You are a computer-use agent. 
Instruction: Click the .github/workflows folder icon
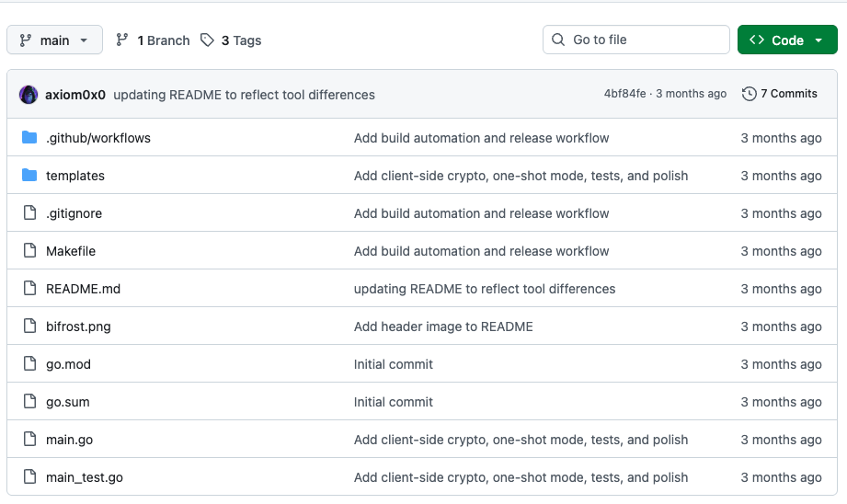click(29, 137)
